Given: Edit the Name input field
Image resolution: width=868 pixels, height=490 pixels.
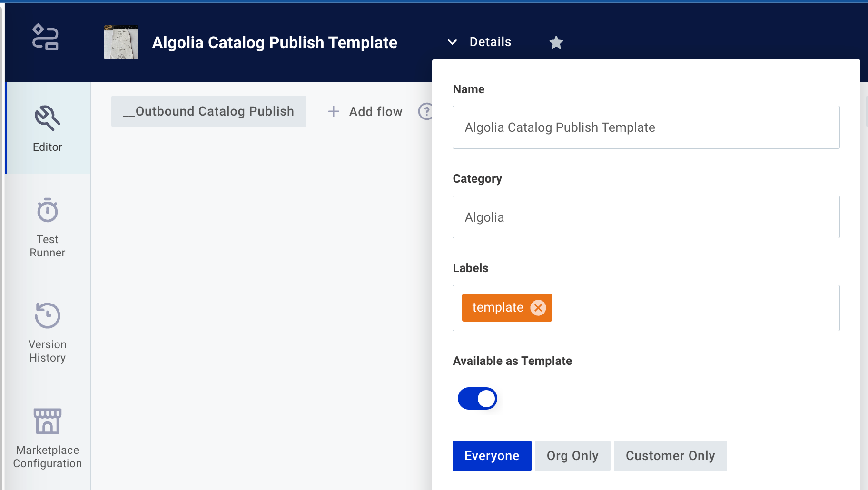Looking at the screenshot, I should (x=646, y=127).
